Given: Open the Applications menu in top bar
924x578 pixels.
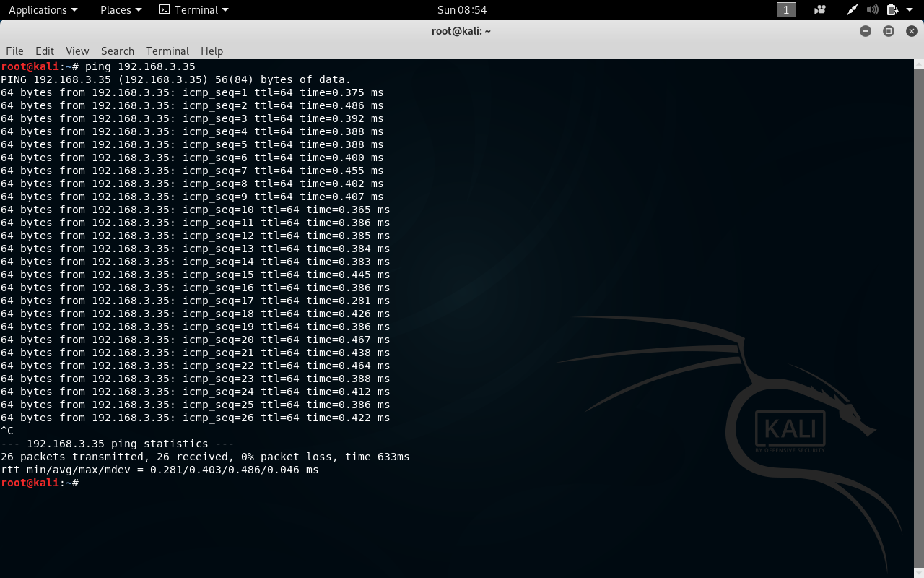Looking at the screenshot, I should 43,9.
